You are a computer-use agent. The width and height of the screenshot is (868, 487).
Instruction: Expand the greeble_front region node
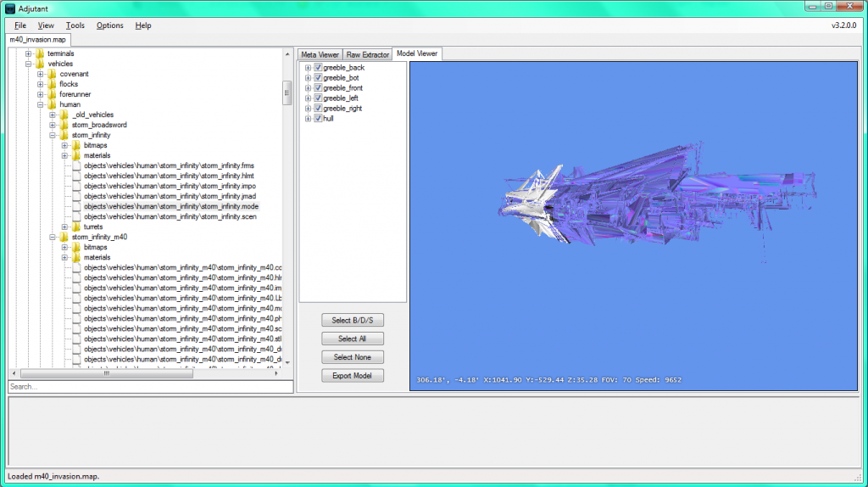tap(309, 88)
